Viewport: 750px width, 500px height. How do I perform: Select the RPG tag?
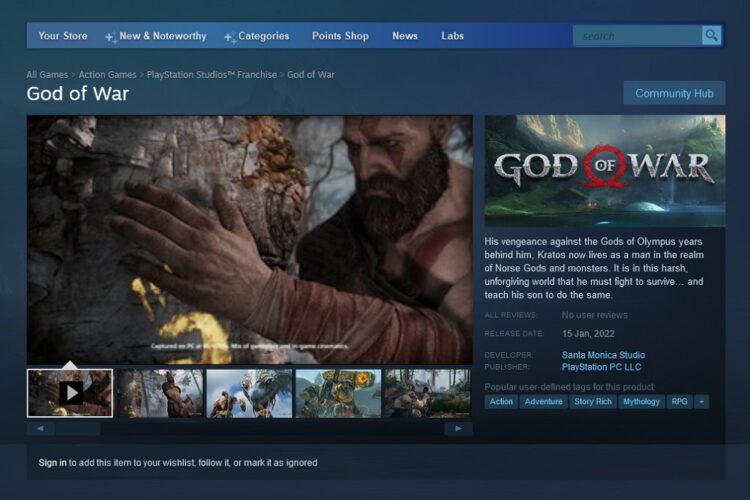click(679, 402)
